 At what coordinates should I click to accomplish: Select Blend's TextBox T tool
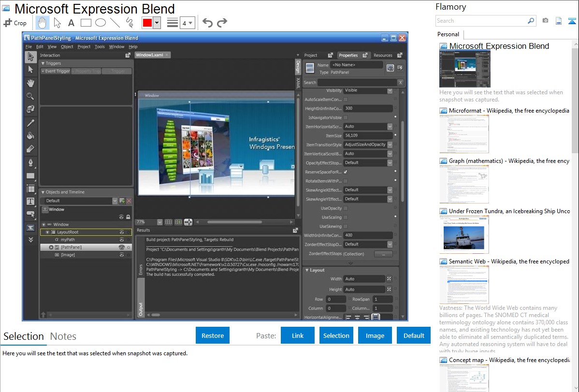(30, 202)
